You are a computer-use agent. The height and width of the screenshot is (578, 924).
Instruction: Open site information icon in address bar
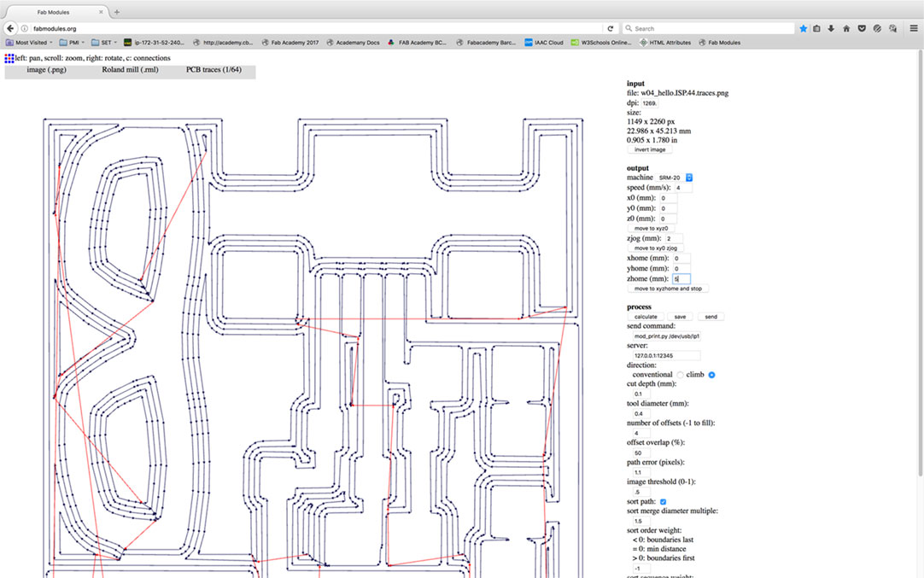(x=25, y=28)
